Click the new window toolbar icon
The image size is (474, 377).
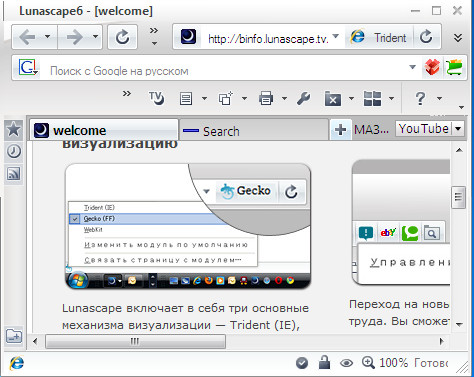(x=226, y=99)
